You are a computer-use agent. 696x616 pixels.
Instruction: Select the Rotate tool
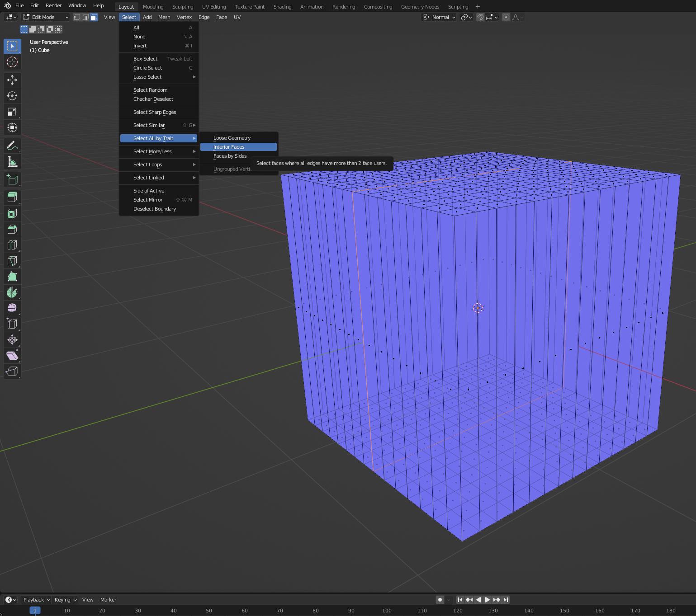[x=12, y=96]
